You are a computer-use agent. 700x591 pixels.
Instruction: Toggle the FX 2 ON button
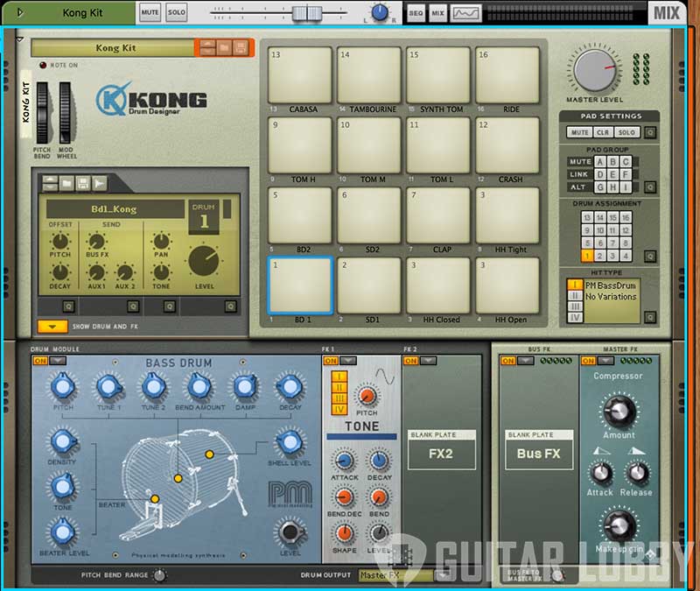tap(410, 361)
